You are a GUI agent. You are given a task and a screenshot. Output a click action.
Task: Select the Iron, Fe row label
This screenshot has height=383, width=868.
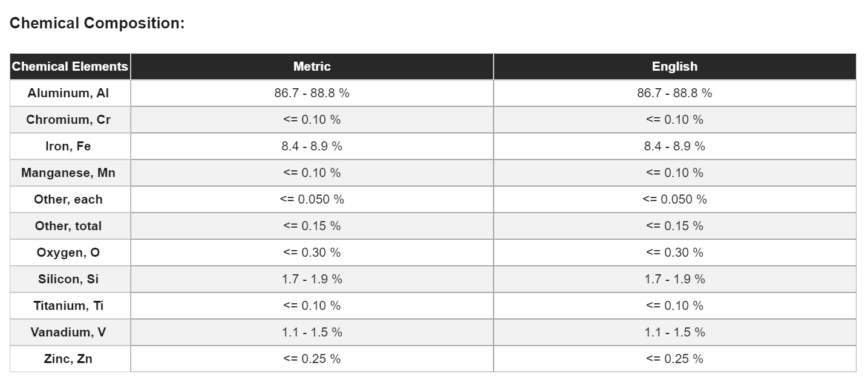point(68,146)
